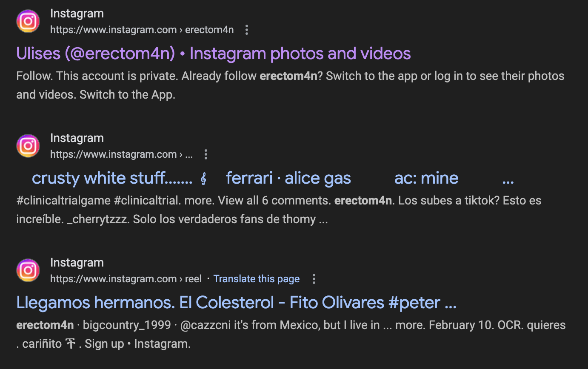Open three-dot menu for crusty white stuff result
Image resolution: width=588 pixels, height=369 pixels.
(x=206, y=154)
